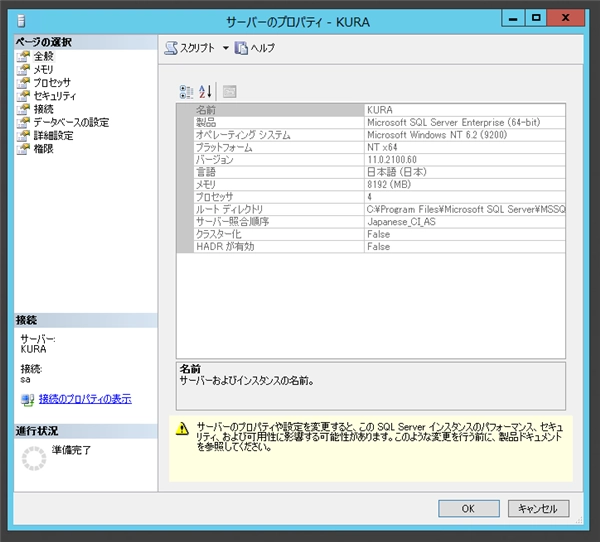Open 接続のプロパティの表示 link

85,399
